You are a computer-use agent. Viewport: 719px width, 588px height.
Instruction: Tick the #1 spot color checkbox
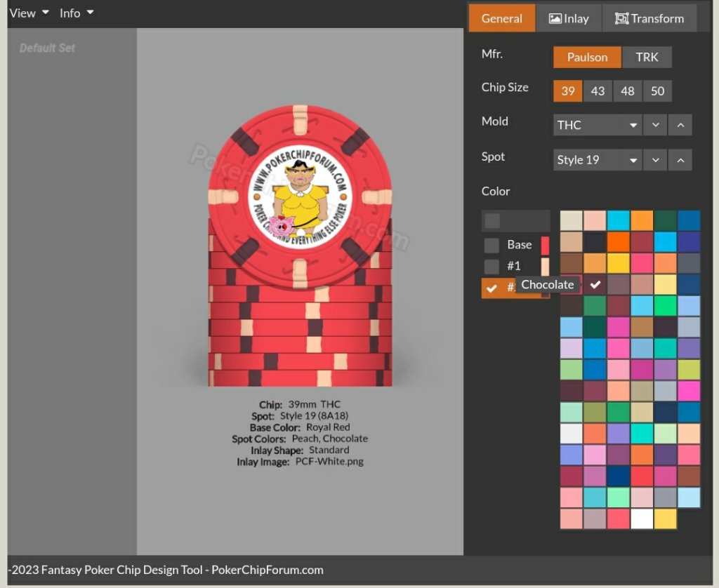[492, 266]
